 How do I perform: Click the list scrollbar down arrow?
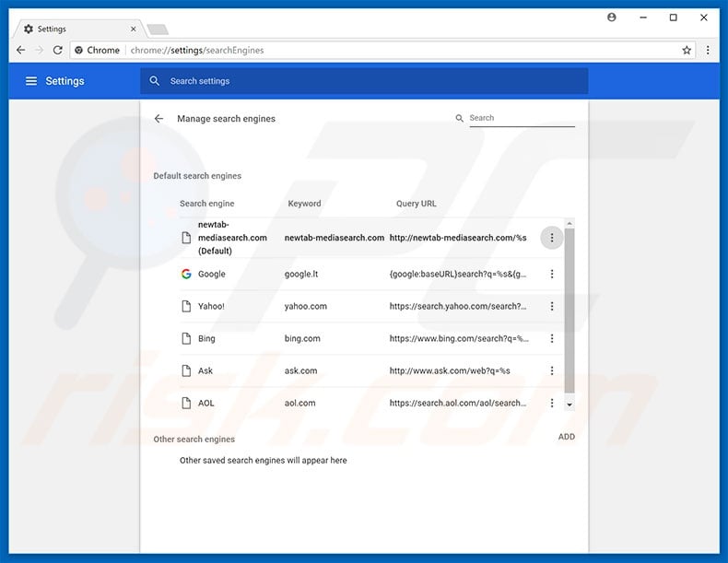(569, 405)
